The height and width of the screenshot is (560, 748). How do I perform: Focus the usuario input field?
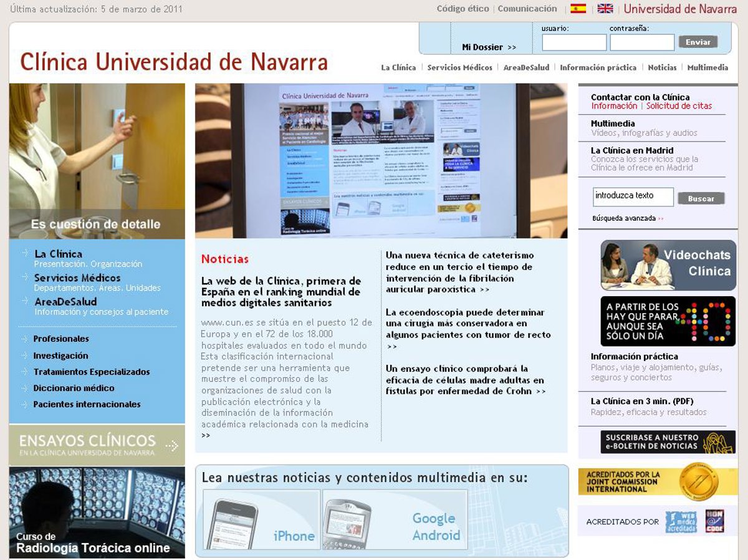(x=574, y=42)
